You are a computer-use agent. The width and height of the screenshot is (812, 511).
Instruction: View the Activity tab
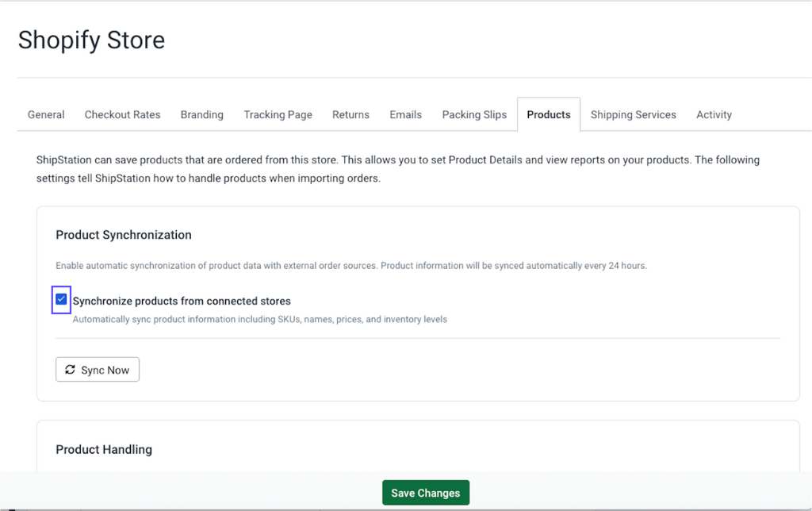pos(713,114)
